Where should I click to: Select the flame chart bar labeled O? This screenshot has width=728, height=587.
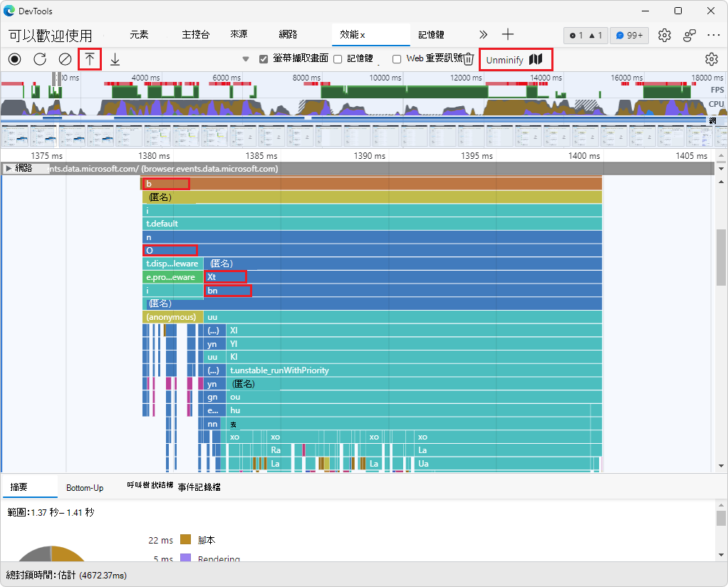(x=372, y=250)
